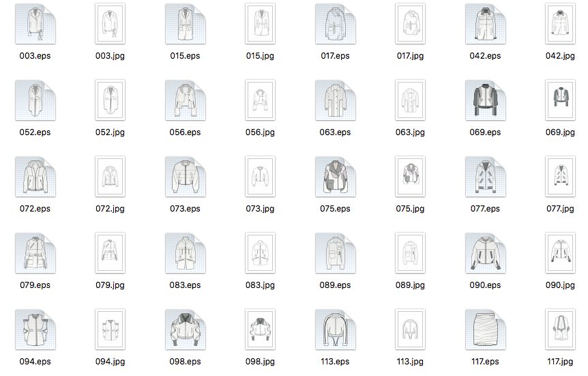Viewport: 588px width, 376px height.
Task: Open the 015.jpg image thumbnail
Action: (x=261, y=24)
